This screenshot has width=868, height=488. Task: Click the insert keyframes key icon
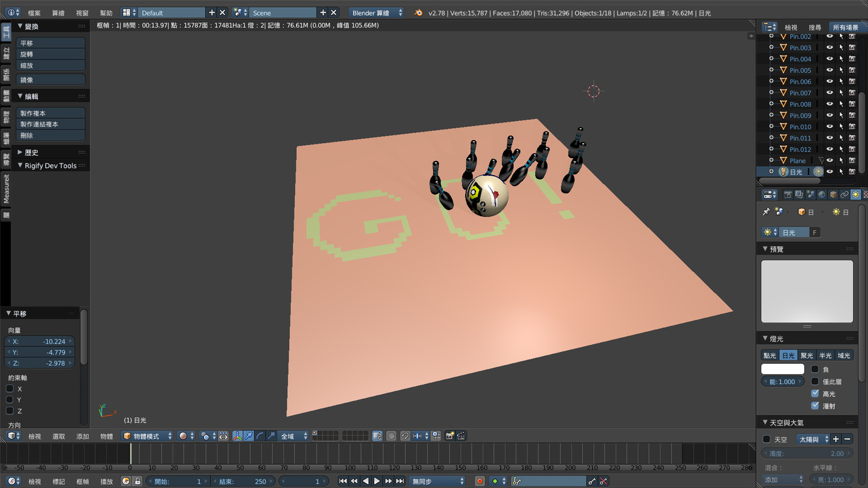pyautogui.click(x=592, y=481)
